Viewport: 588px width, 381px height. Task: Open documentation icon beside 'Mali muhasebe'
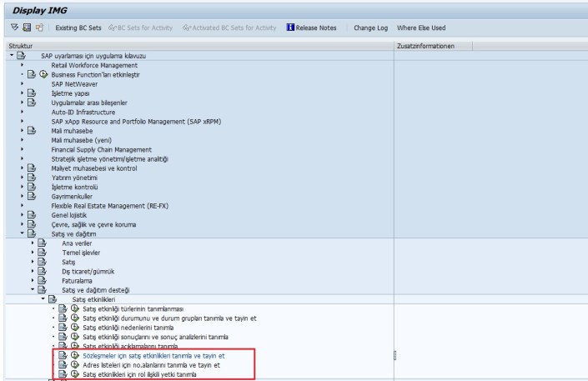pyautogui.click(x=32, y=131)
